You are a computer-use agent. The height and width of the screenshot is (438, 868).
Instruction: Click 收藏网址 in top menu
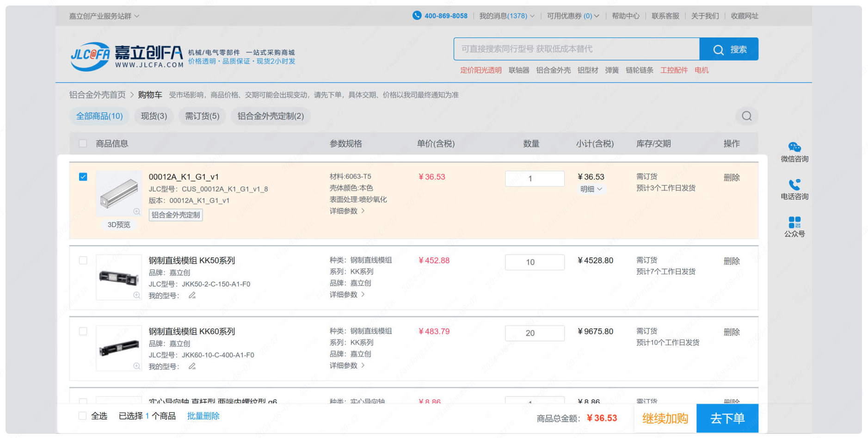coord(745,16)
